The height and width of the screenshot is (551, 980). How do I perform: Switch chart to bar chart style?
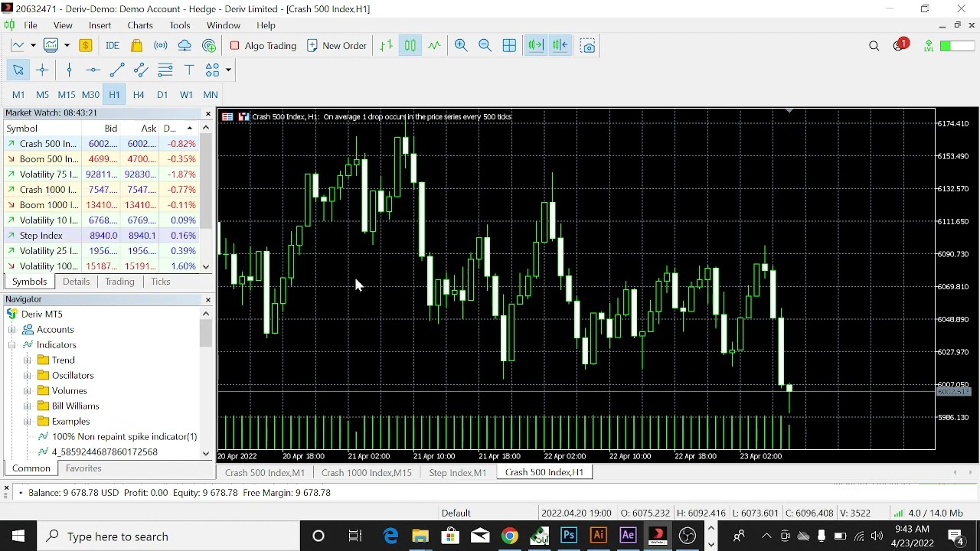pos(387,46)
